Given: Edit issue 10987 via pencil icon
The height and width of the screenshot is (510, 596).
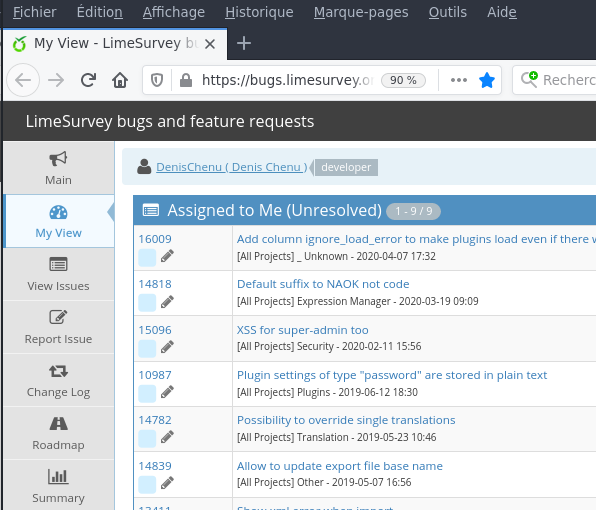Looking at the screenshot, I should pos(167,392).
